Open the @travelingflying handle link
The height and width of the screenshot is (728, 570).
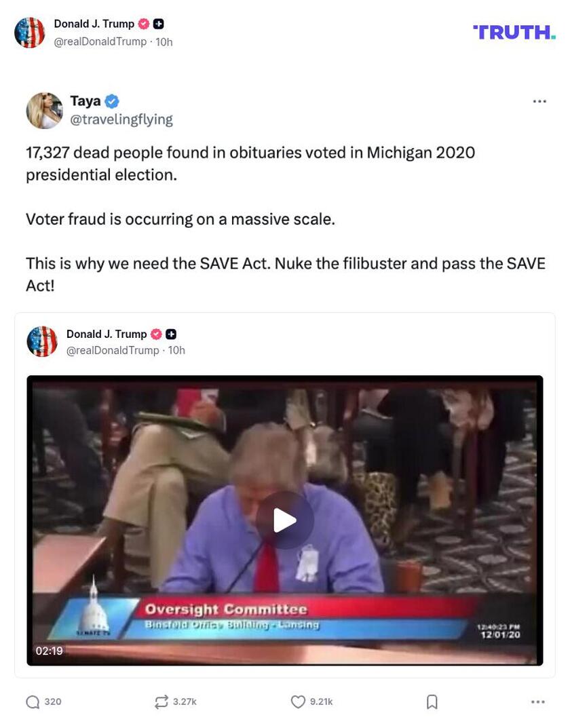pos(121,119)
